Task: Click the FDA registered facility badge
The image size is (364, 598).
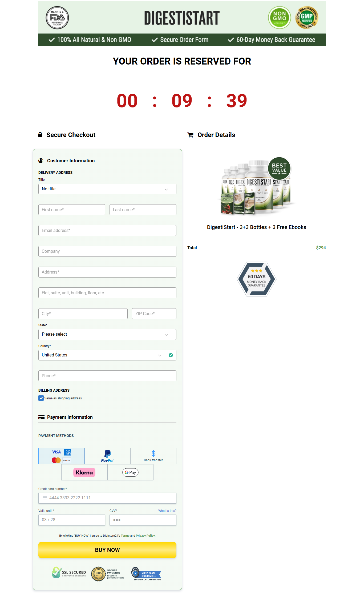Action: 57,18
